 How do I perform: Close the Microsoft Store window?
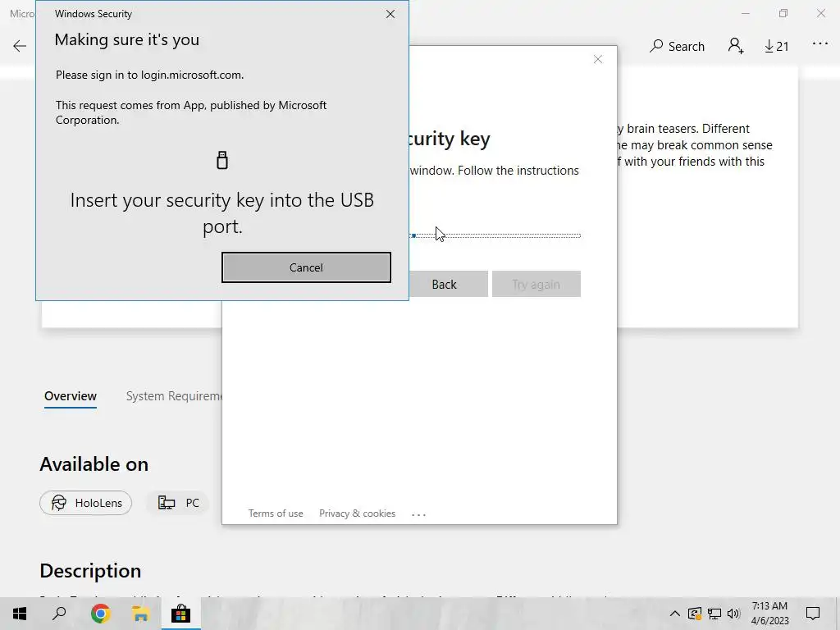(x=820, y=13)
